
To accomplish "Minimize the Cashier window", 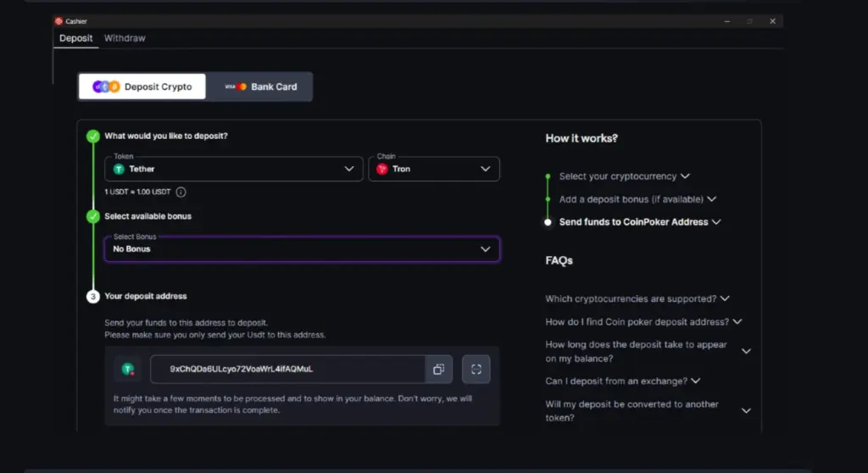I will pos(726,21).
